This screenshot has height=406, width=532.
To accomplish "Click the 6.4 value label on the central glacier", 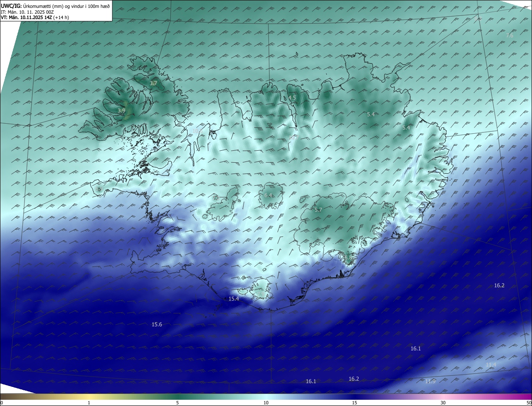I will point(268,196).
